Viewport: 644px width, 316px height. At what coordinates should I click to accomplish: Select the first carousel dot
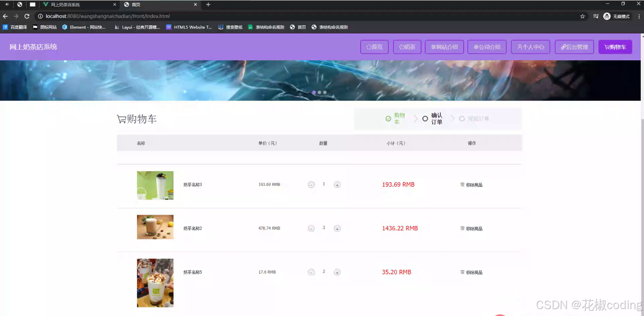(x=314, y=92)
